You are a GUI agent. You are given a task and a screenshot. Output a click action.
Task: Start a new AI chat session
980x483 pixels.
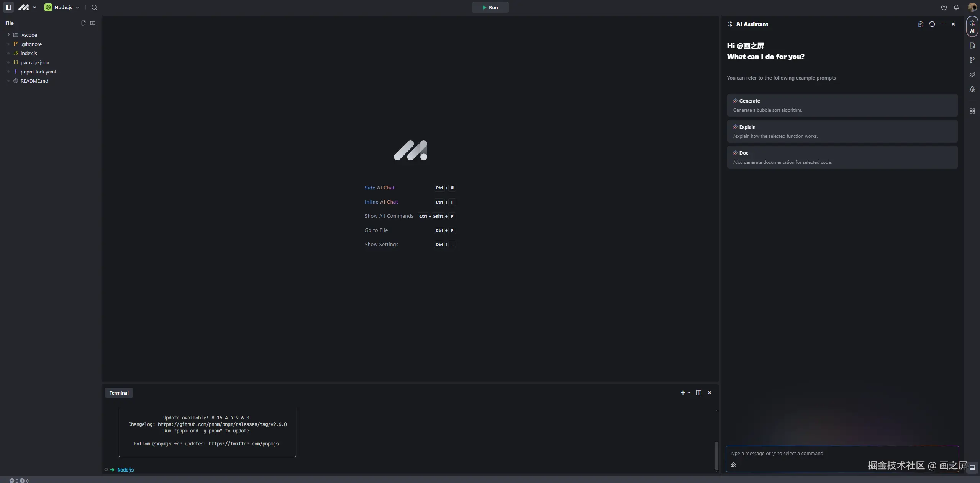point(921,24)
